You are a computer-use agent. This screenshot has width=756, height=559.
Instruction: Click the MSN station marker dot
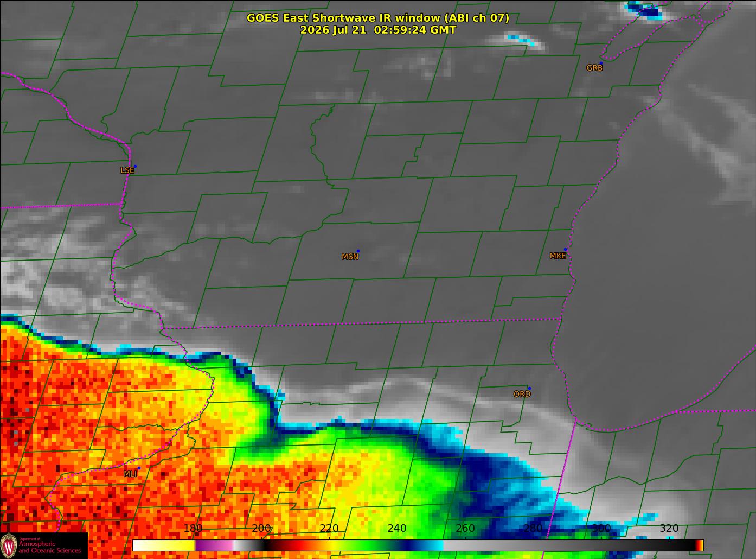pos(358,251)
